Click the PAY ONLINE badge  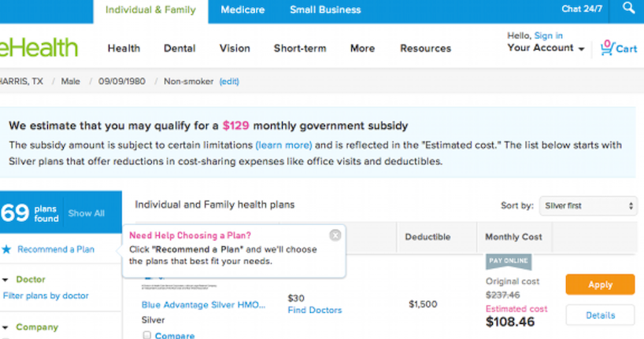coord(508,262)
